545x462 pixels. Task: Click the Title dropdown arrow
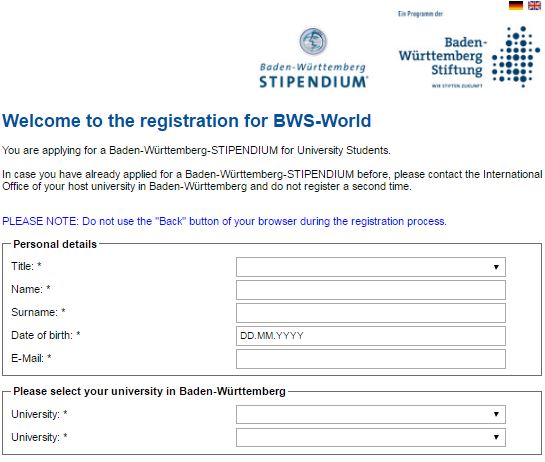[x=496, y=267]
